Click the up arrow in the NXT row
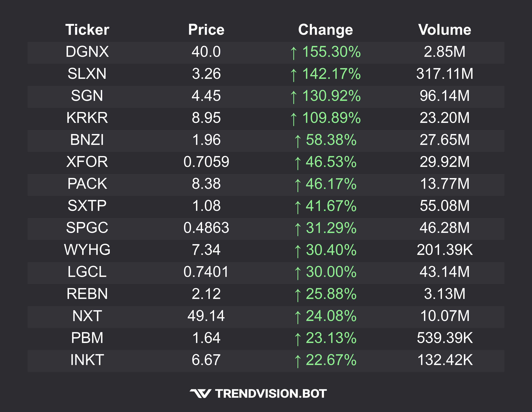532x412 pixels. [x=297, y=317]
